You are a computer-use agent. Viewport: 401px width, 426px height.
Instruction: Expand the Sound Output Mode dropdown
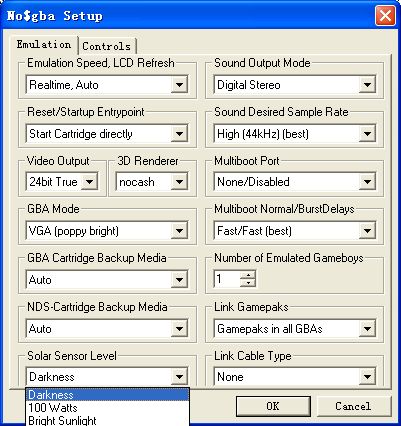click(x=367, y=85)
